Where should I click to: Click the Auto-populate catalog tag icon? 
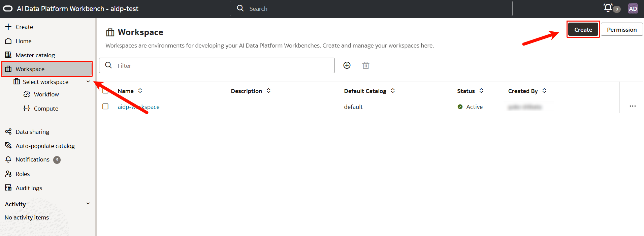coord(8,145)
